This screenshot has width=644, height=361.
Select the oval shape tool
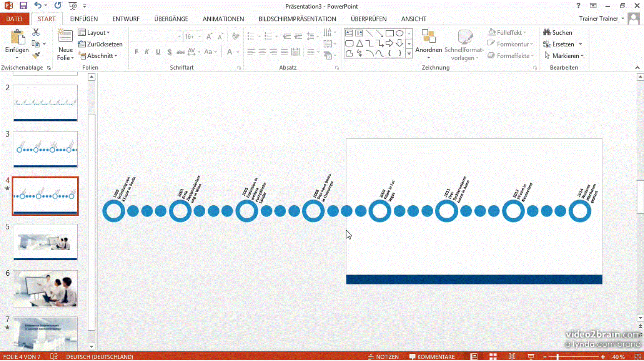pyautogui.click(x=399, y=33)
